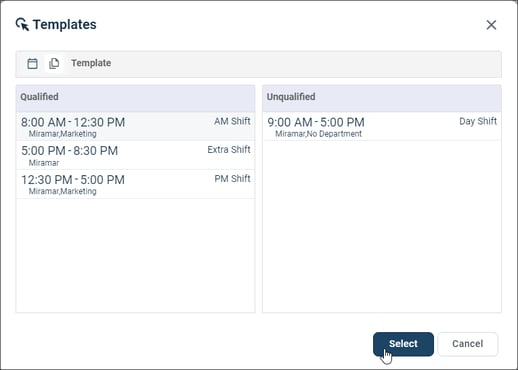Click the Miramar location under Extra Shift
The width and height of the screenshot is (518, 370).
point(44,163)
